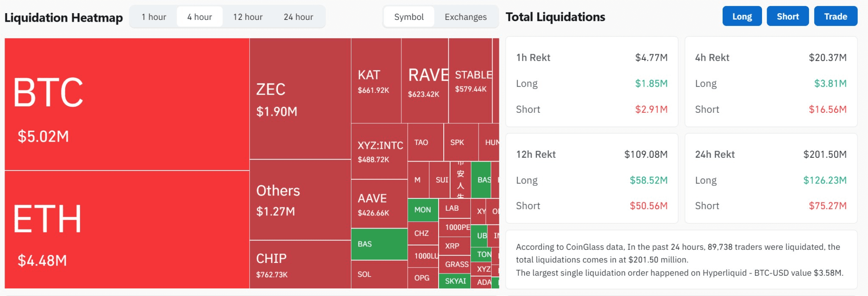The image size is (868, 296).
Task: Show 24 hour liquidation heatmap
Action: click(x=298, y=17)
